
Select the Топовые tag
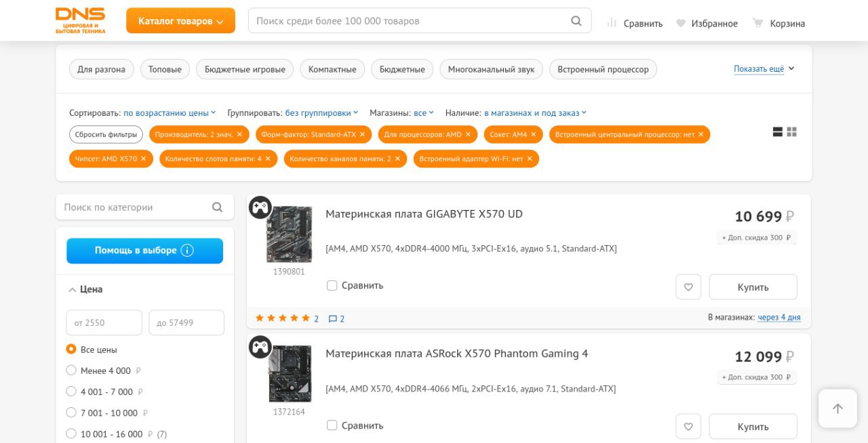(165, 69)
